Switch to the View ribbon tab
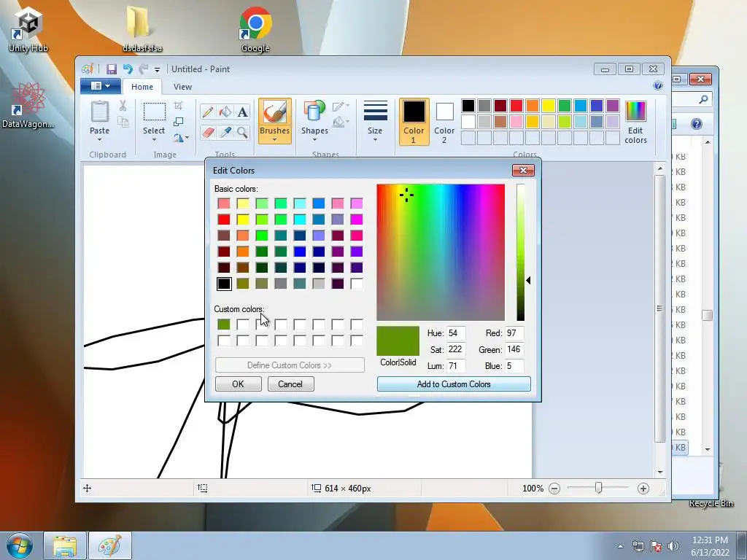Image resolution: width=747 pixels, height=560 pixels. point(182,87)
